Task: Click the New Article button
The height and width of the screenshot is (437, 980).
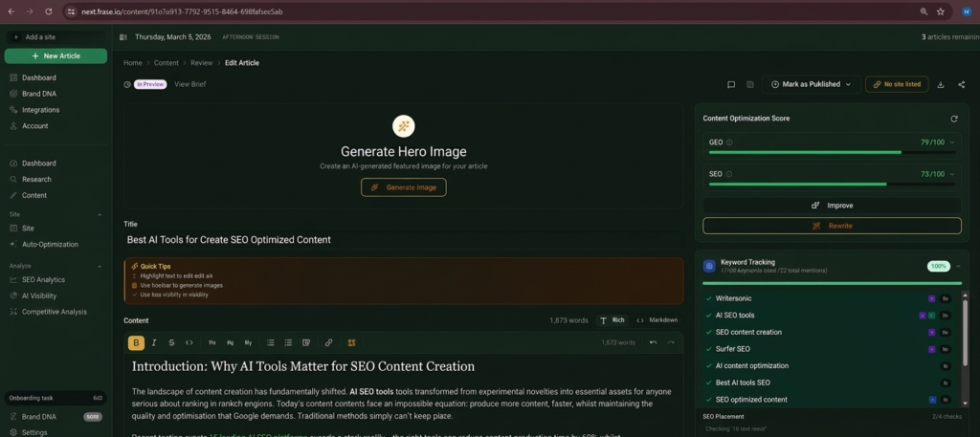Action: pyautogui.click(x=56, y=56)
